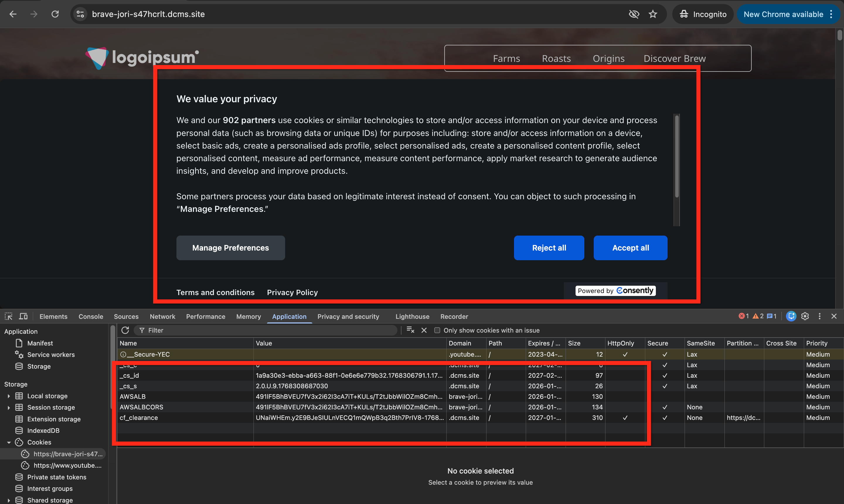844x504 pixels.
Task: Switch to the Network tab
Action: coord(162,316)
